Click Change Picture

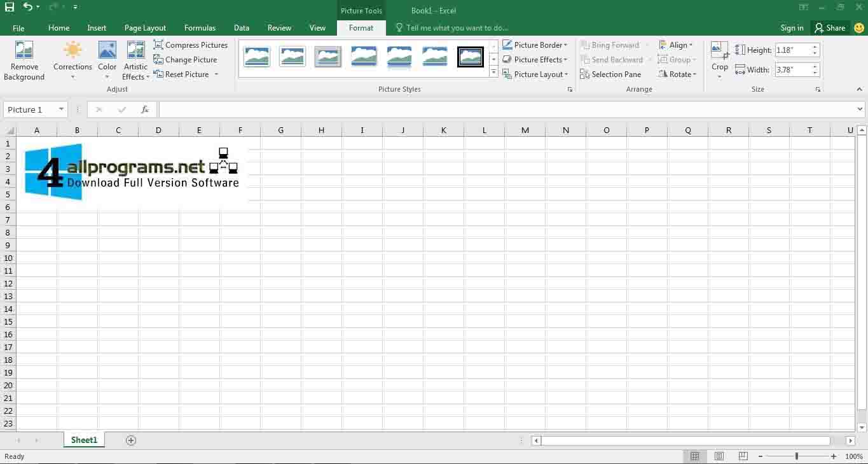pyautogui.click(x=185, y=60)
